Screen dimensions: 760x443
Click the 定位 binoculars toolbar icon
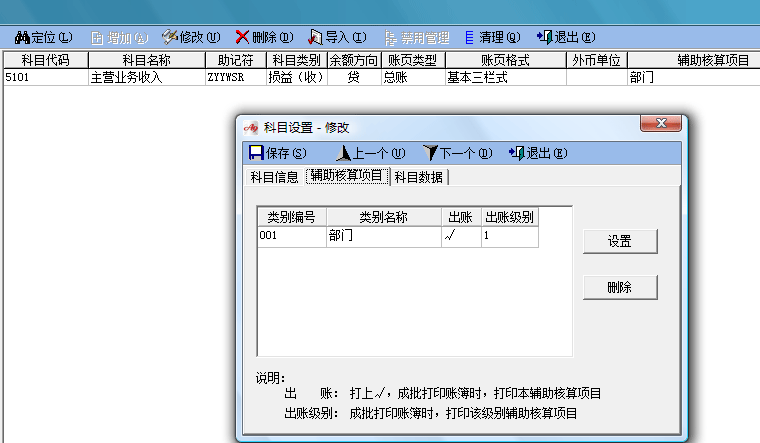22,37
